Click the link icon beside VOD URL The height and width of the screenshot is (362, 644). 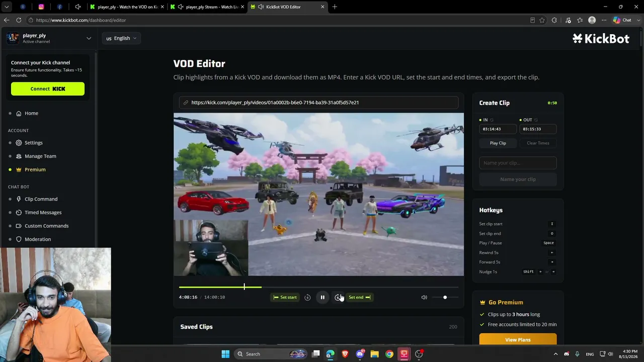coord(186,103)
